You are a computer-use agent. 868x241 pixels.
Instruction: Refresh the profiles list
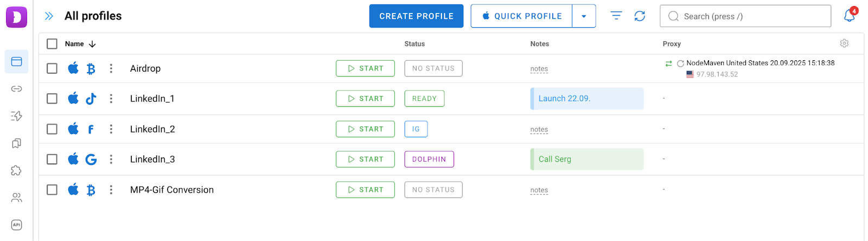point(640,16)
